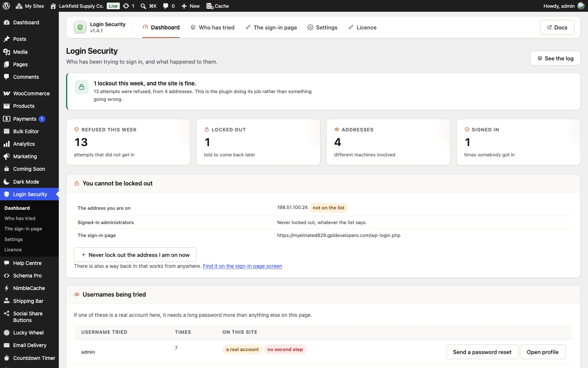Click the Login Security shield logo
Image resolution: width=588 pixels, height=368 pixels.
coord(80,27)
